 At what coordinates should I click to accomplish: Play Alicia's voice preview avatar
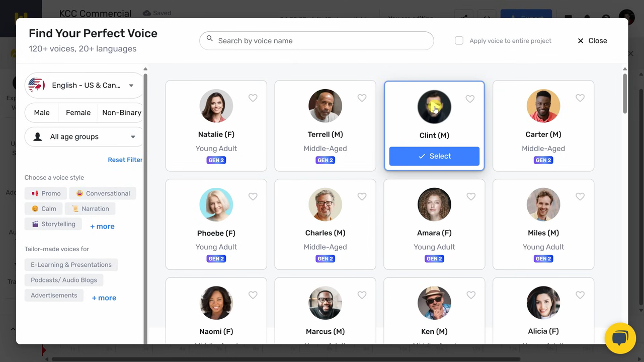543,303
